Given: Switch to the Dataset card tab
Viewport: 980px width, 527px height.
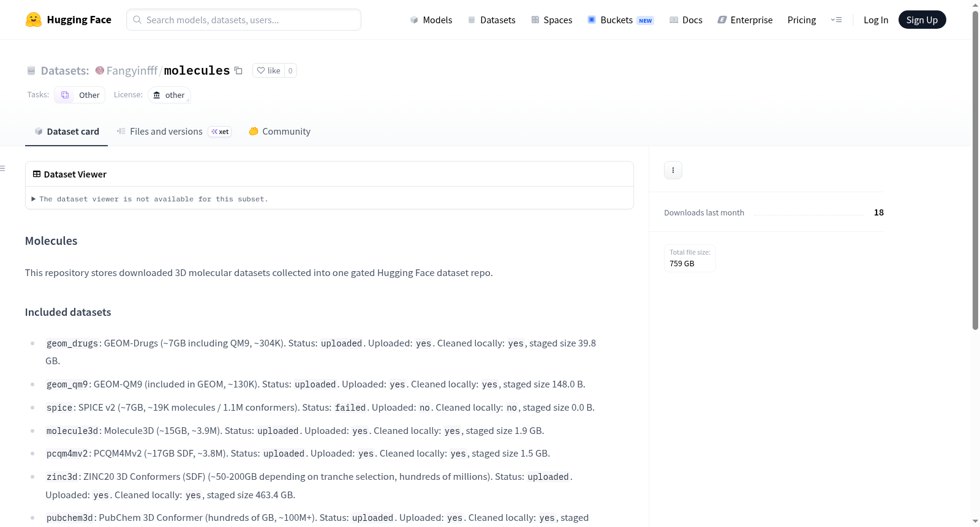Looking at the screenshot, I should tap(67, 132).
